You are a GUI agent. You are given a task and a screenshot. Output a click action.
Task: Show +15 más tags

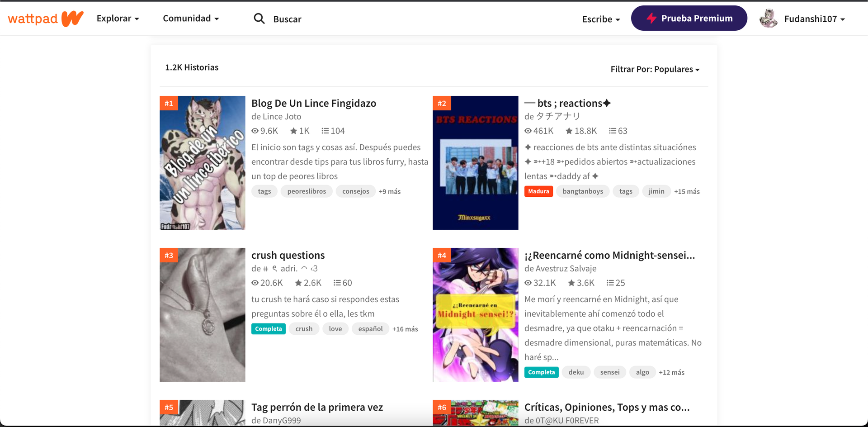(687, 191)
